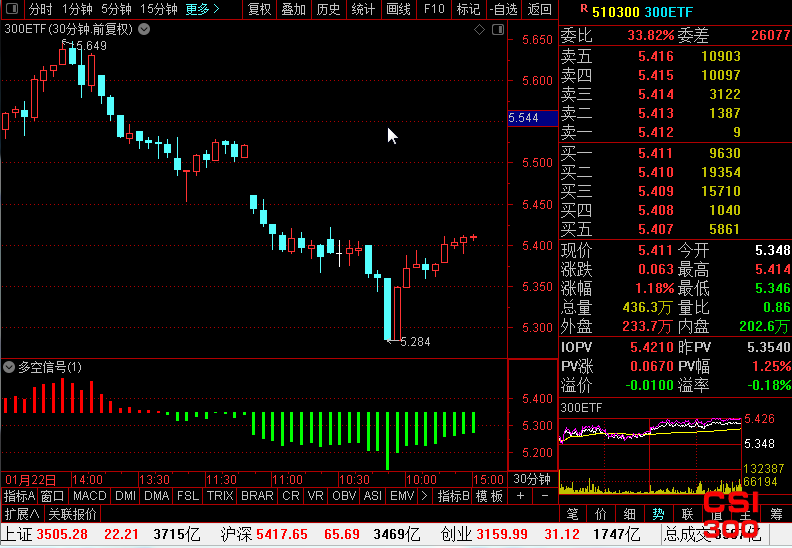
Task: Click the 委比 value 33.82%
Action: click(x=651, y=35)
